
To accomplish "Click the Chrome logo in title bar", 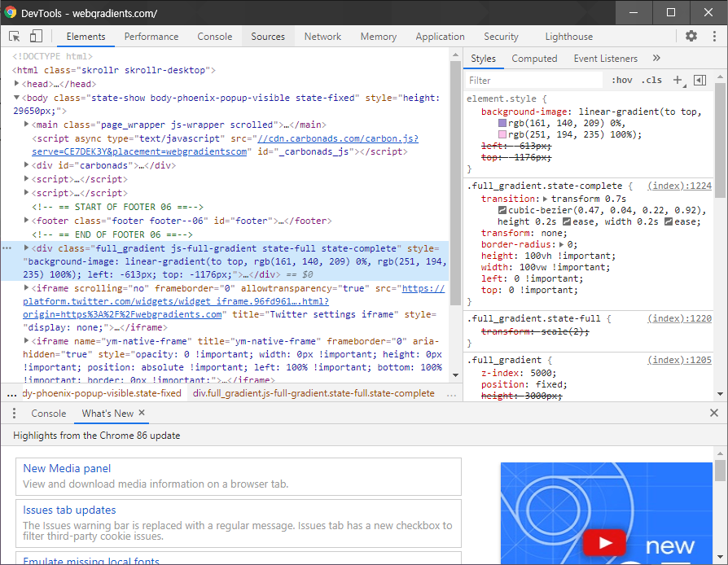I will pyautogui.click(x=11, y=12).
